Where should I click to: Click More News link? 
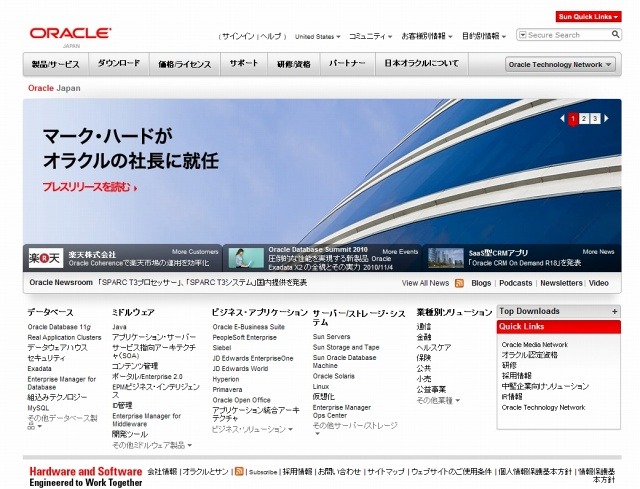click(598, 252)
